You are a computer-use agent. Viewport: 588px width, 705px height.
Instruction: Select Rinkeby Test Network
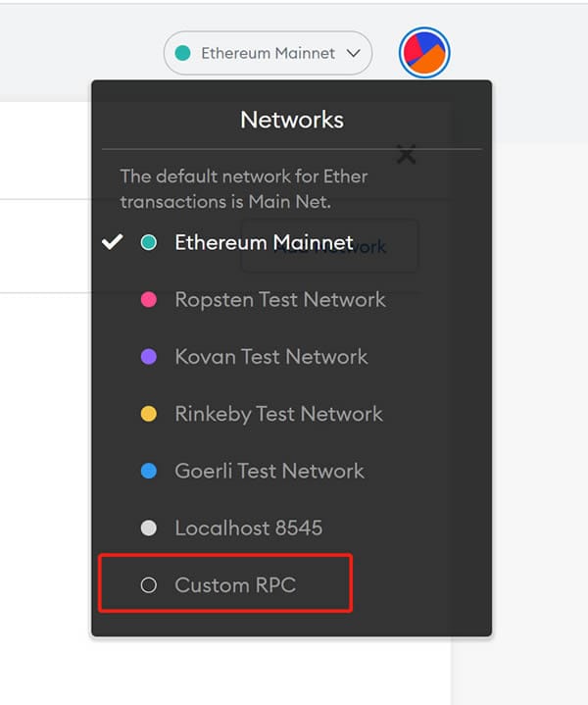pos(278,414)
